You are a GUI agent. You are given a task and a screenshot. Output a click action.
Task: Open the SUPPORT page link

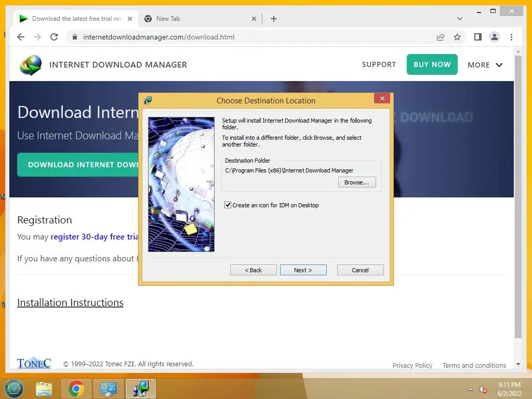point(379,64)
